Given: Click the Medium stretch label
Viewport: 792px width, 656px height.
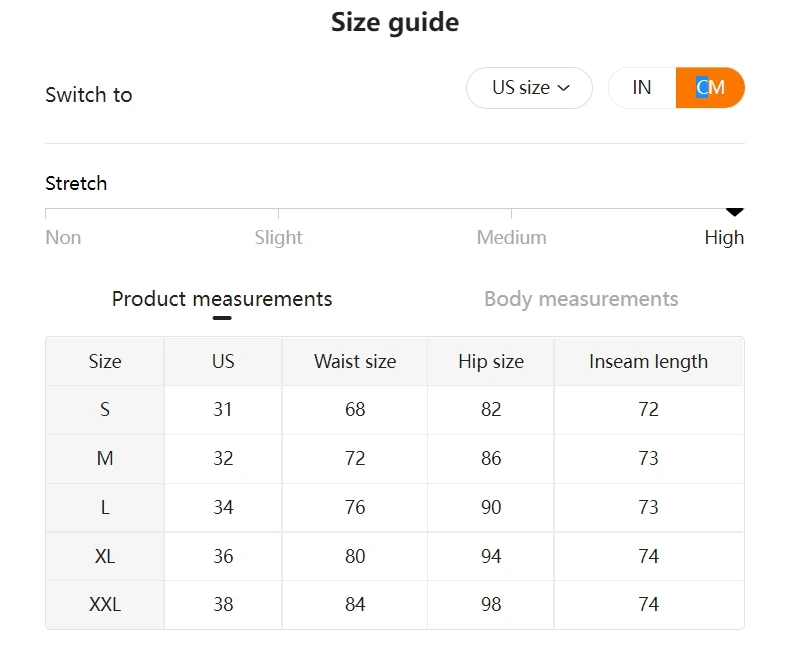Looking at the screenshot, I should coord(511,238).
